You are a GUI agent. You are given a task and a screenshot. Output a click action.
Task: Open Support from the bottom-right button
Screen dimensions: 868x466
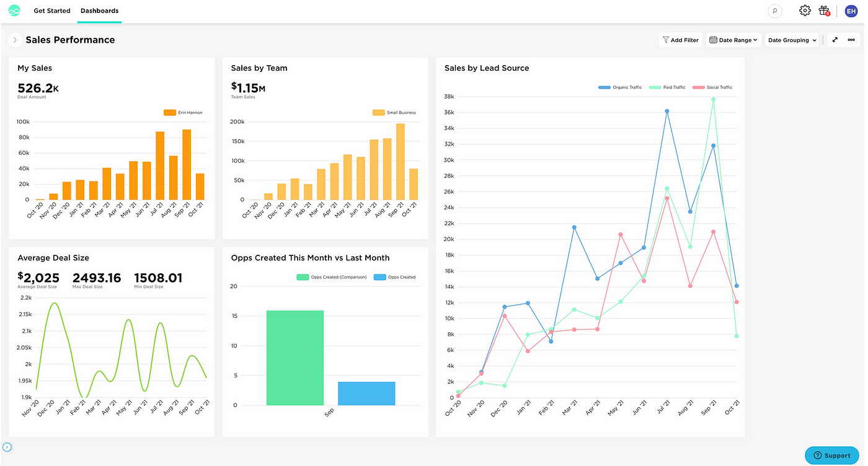pyautogui.click(x=831, y=455)
